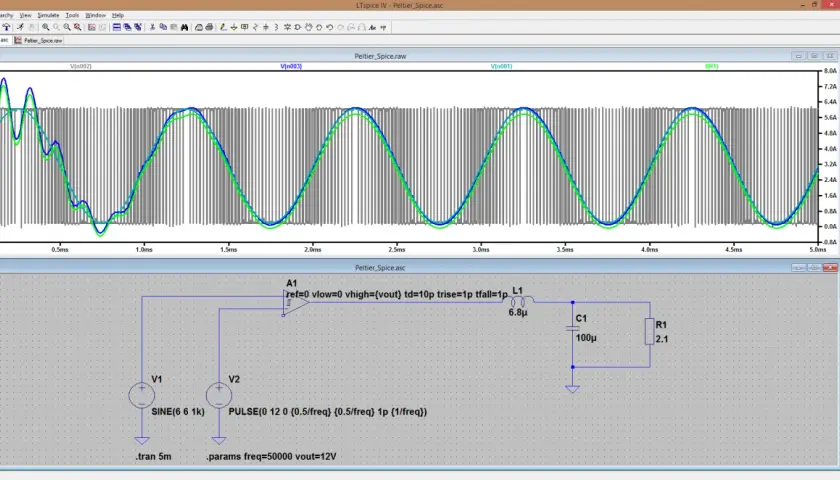
Task: Click the ground symbol below C1
Action: pos(572,389)
